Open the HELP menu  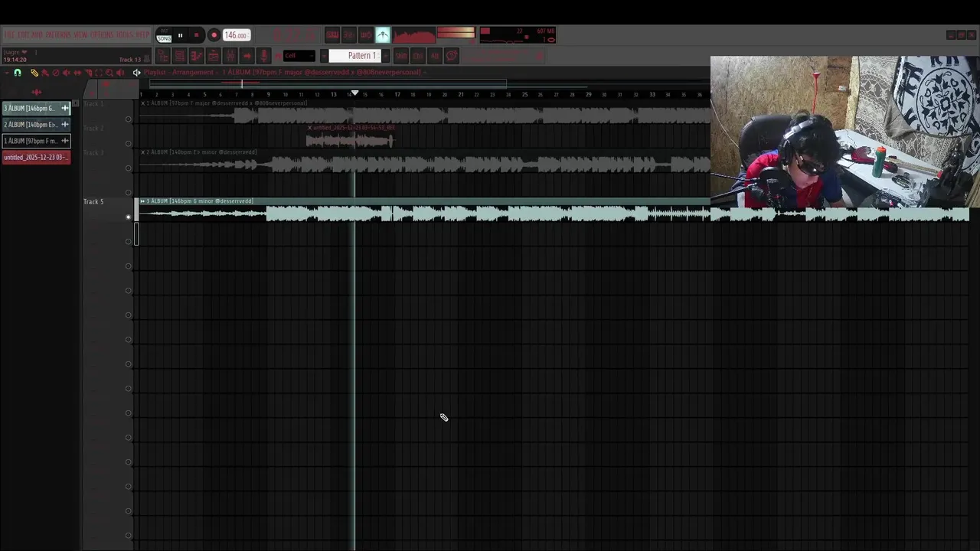[143, 34]
